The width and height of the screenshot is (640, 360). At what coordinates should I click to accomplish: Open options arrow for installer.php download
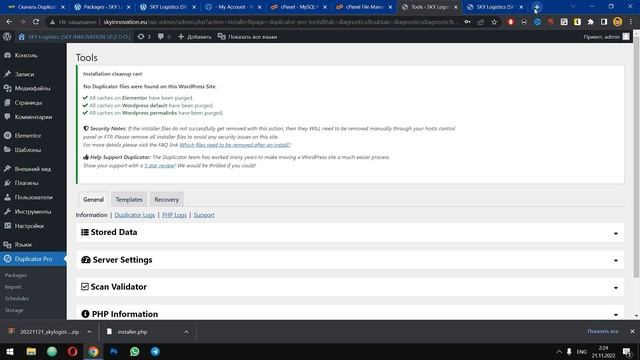(x=186, y=332)
